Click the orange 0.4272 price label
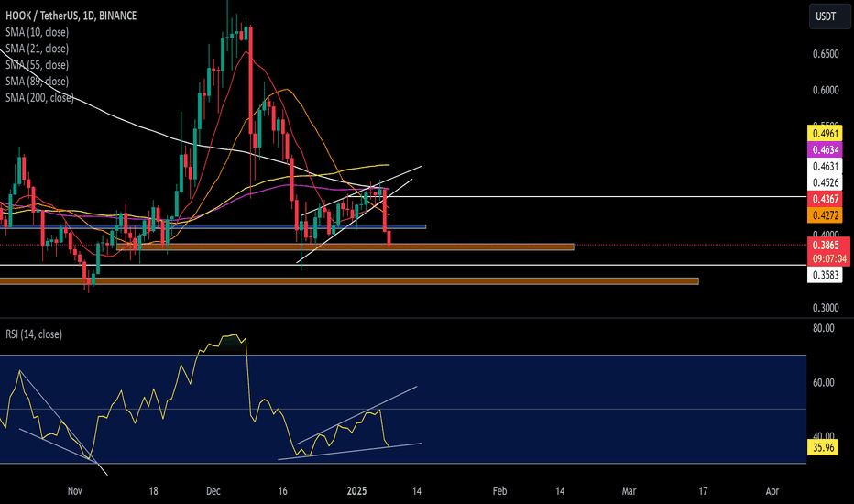Screen dimensions: 854x504 pos(825,215)
